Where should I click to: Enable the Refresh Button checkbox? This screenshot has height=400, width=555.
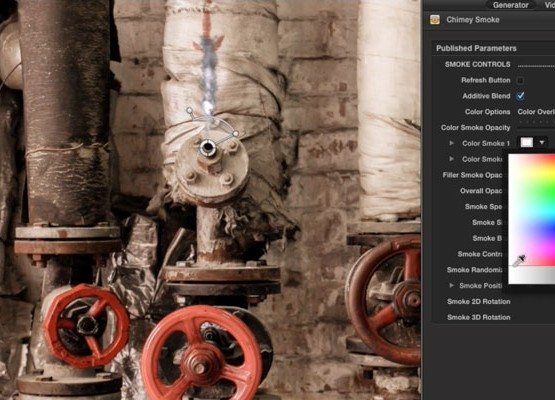coord(520,80)
